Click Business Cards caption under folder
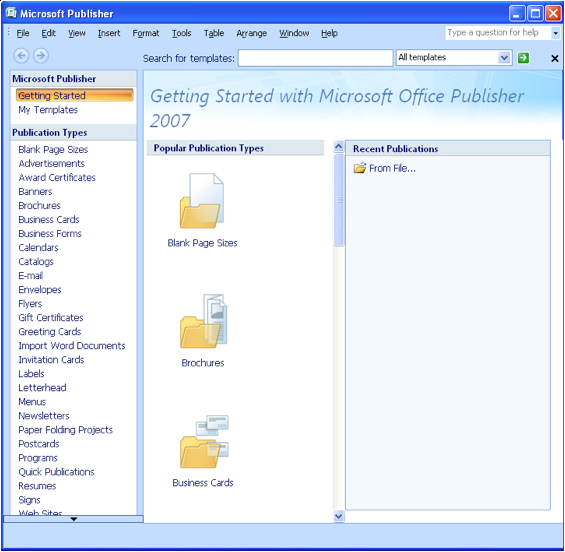 tap(203, 483)
